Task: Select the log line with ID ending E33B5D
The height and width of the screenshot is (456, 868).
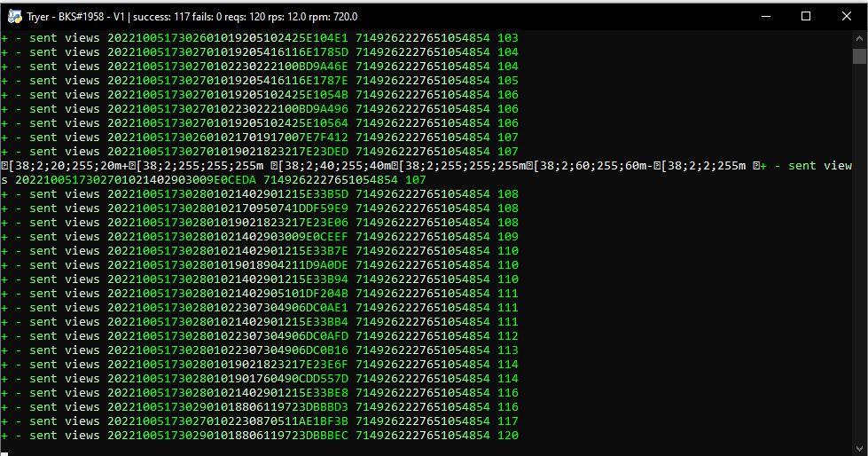Action: click(x=260, y=194)
